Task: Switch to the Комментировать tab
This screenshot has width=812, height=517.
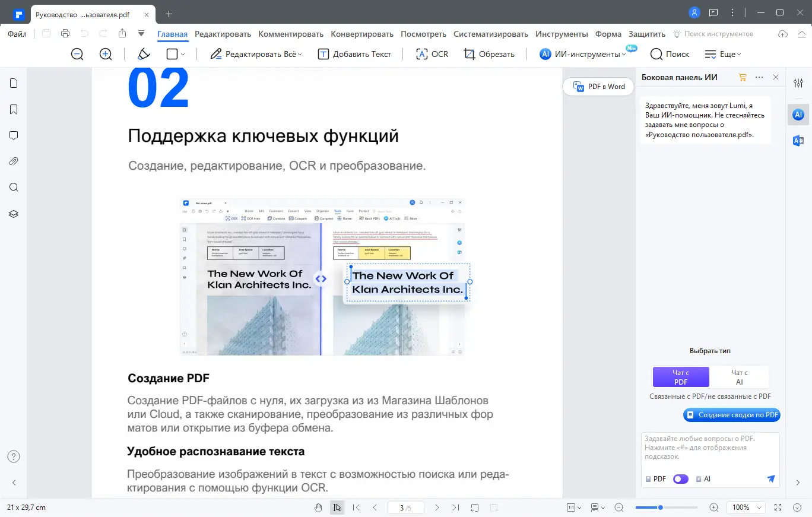Action: (291, 34)
